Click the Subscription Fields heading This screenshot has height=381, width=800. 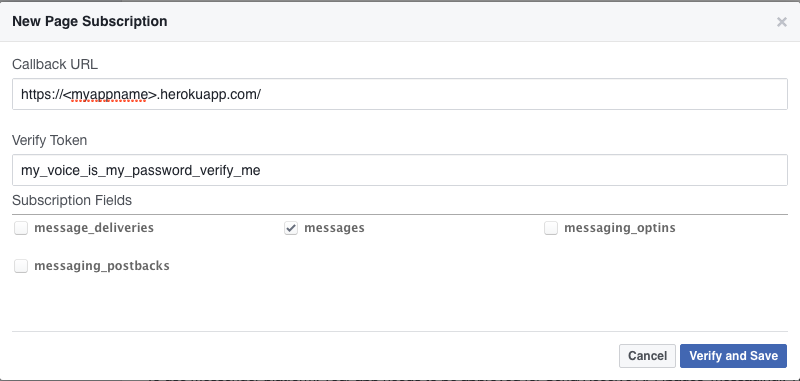click(x=72, y=200)
